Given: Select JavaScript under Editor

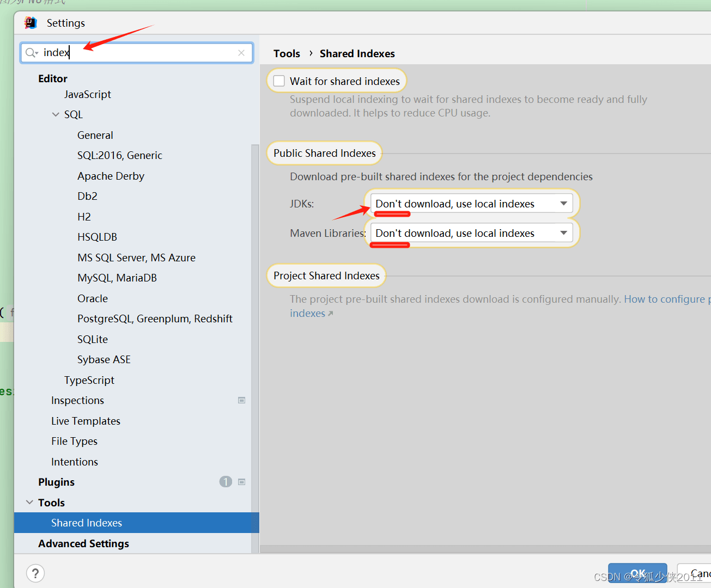Looking at the screenshot, I should coord(88,94).
